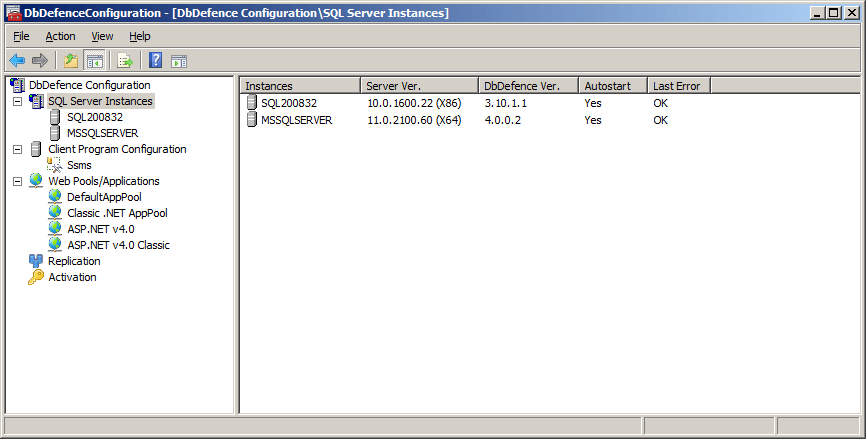Collapse the SQL Server Instances node

coord(17,101)
